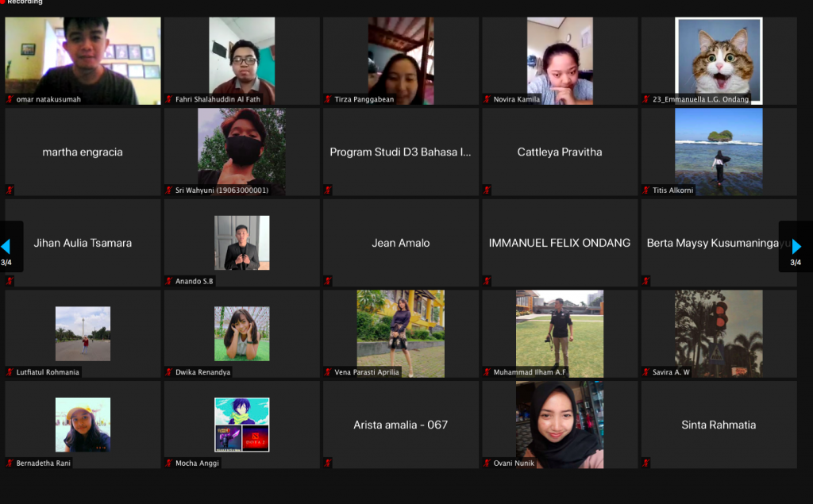Click muted mic icon for Tirza Panggabean
Viewport: 813px width, 504px height.
(x=328, y=99)
